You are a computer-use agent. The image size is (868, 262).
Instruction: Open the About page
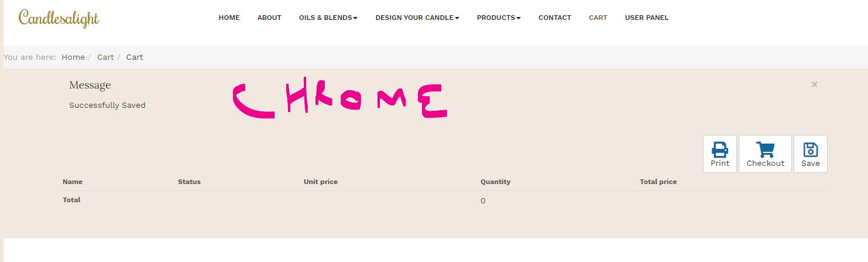click(x=269, y=18)
